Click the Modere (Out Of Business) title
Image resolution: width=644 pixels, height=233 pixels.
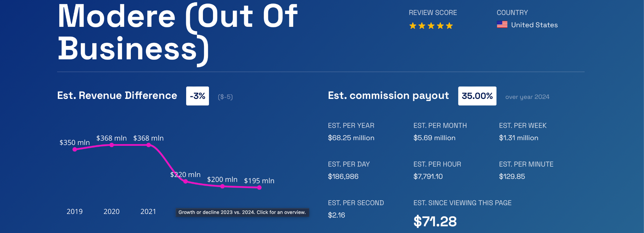(x=178, y=33)
